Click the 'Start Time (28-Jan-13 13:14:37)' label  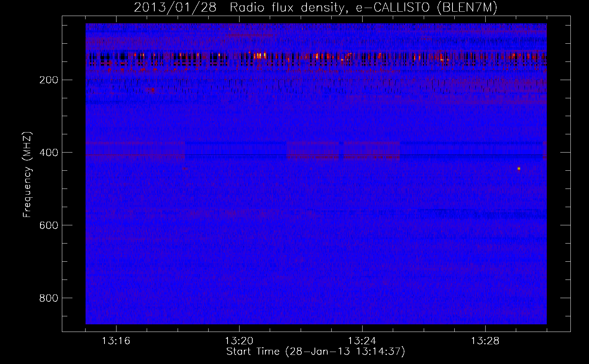[x=316, y=352]
